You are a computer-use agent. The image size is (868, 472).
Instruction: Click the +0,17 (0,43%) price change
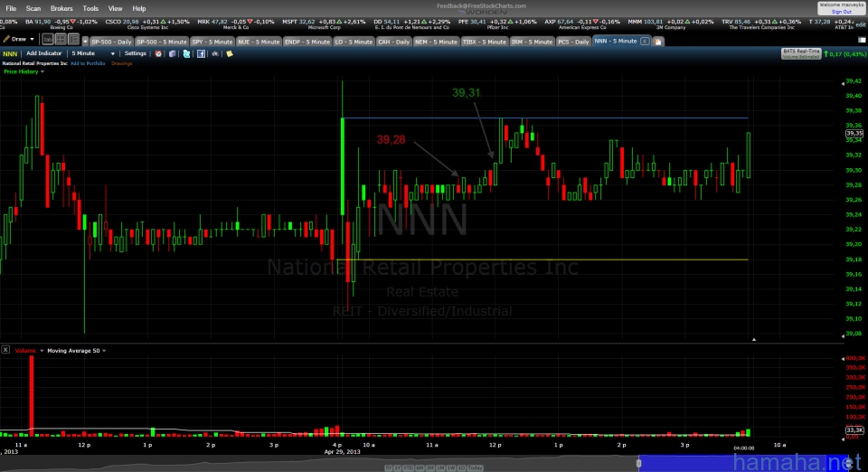pyautogui.click(x=844, y=53)
